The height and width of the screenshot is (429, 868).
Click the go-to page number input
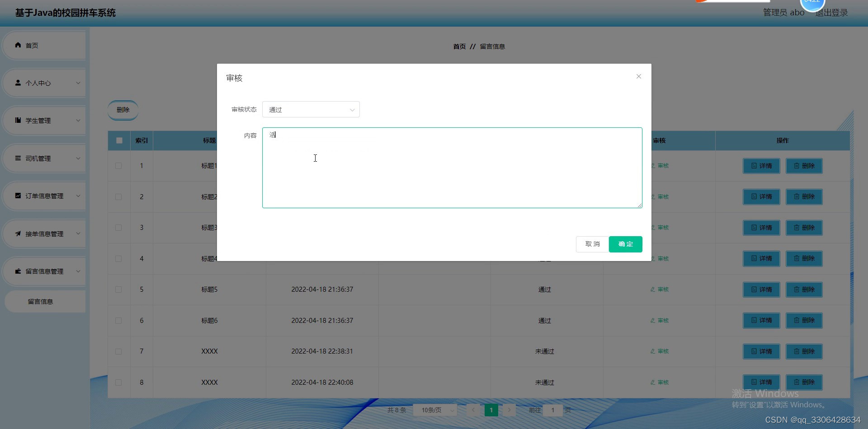(x=552, y=410)
